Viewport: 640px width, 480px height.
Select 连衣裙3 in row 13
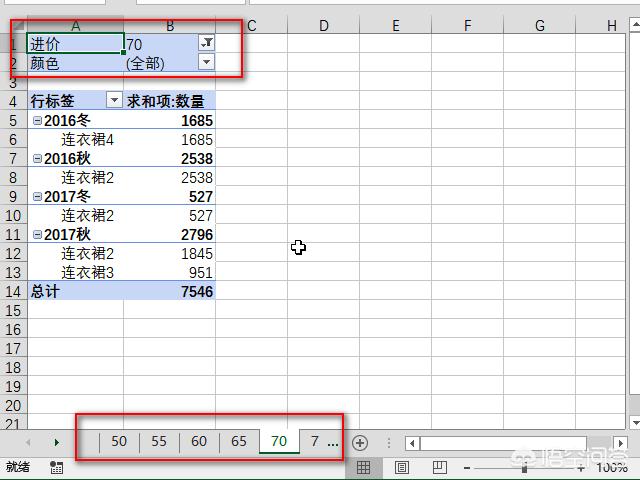[x=76, y=272]
